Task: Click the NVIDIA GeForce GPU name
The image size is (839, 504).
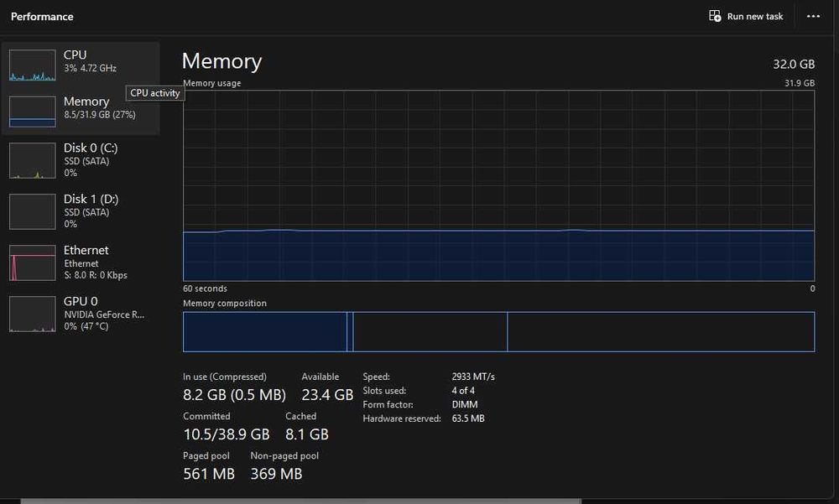Action: pos(104,314)
